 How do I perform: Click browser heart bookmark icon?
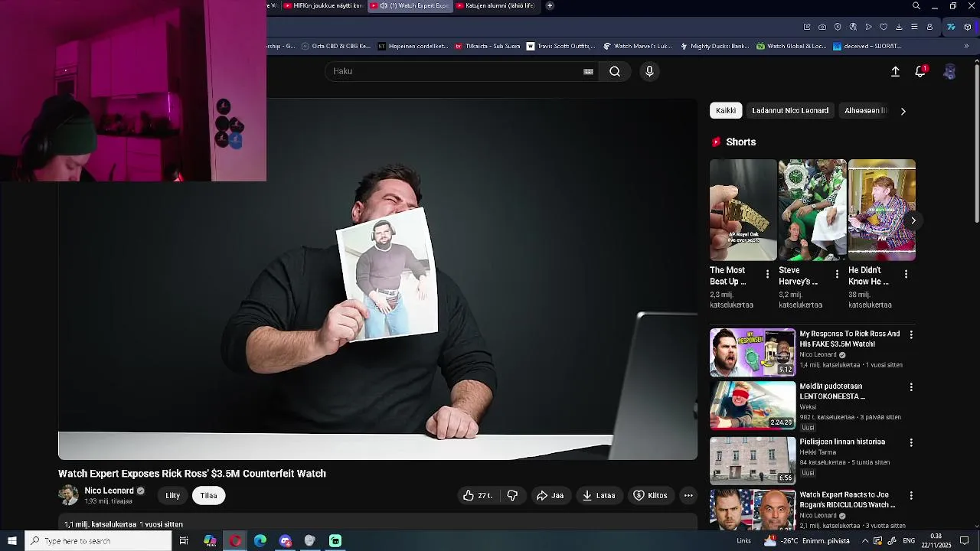pyautogui.click(x=884, y=27)
